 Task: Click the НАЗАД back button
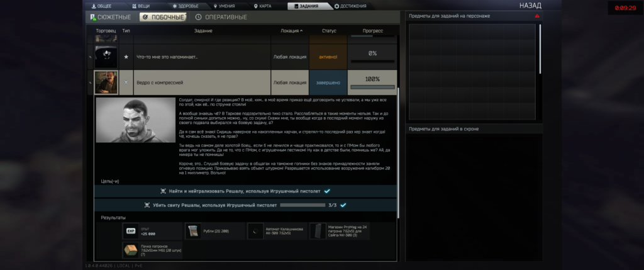531,6
